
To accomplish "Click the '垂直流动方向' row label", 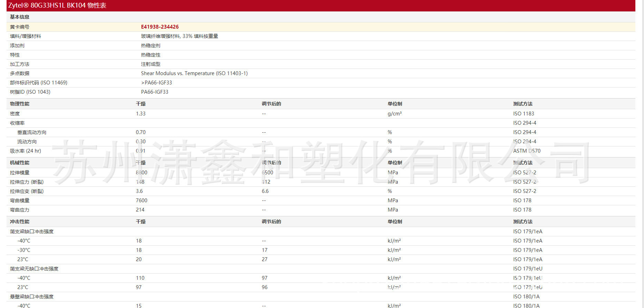I will tap(32, 132).
